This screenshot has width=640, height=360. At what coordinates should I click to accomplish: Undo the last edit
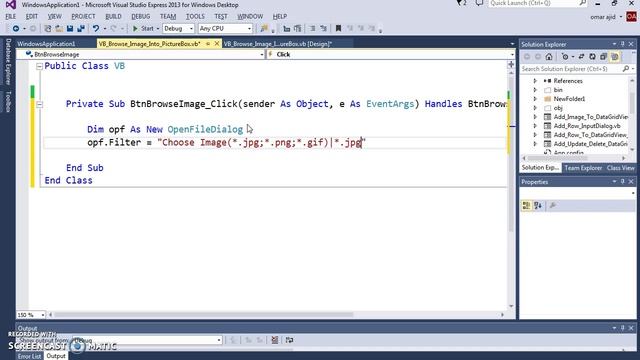tap(96, 29)
